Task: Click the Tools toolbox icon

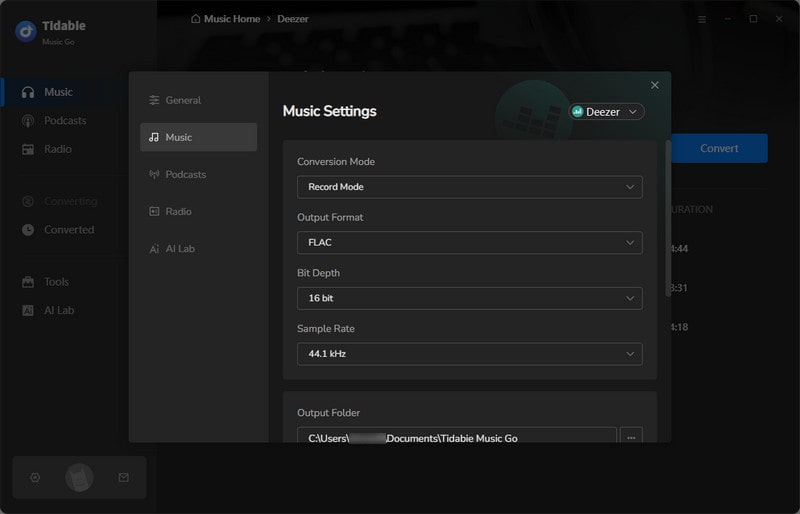Action: pyautogui.click(x=28, y=282)
